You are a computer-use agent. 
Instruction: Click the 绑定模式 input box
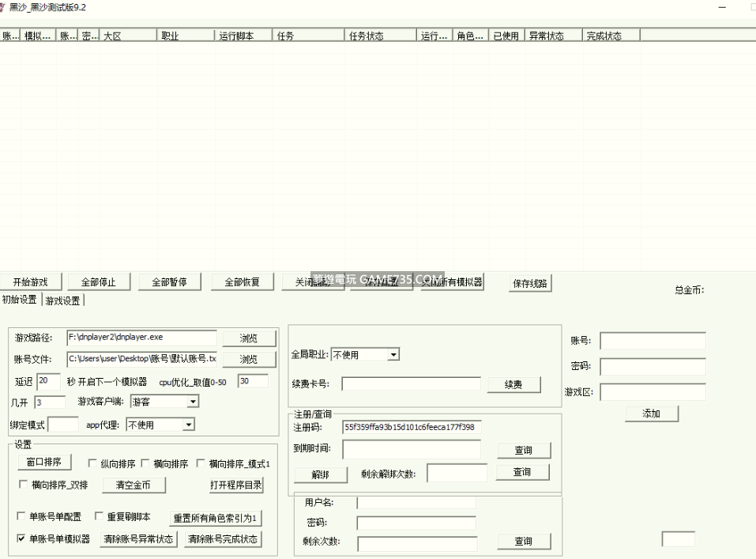coord(63,425)
